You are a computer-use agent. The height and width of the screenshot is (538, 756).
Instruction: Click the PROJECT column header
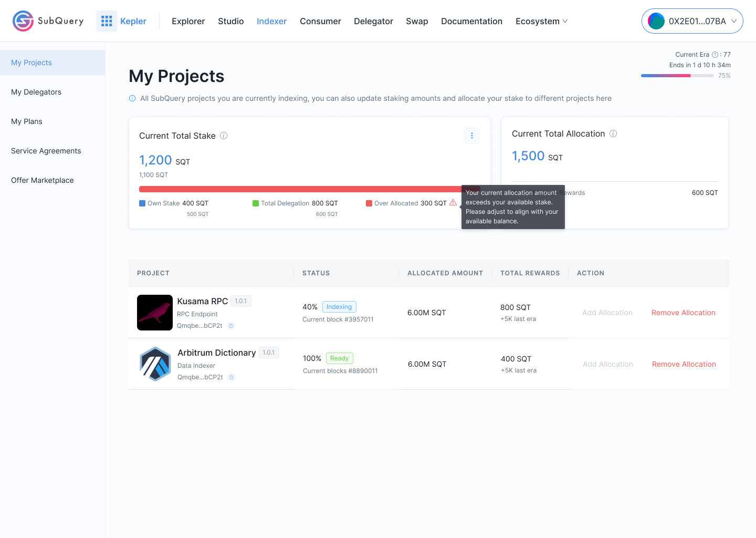pos(153,273)
